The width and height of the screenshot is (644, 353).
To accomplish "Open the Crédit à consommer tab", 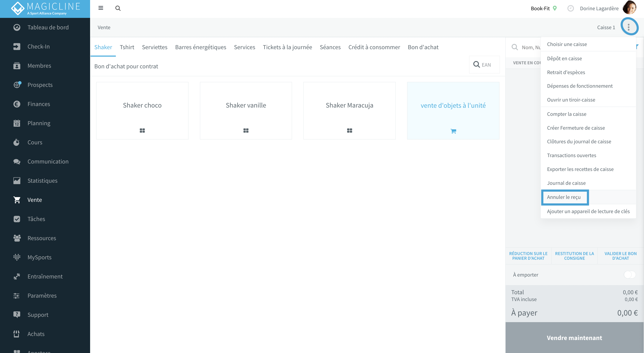I will click(x=374, y=47).
